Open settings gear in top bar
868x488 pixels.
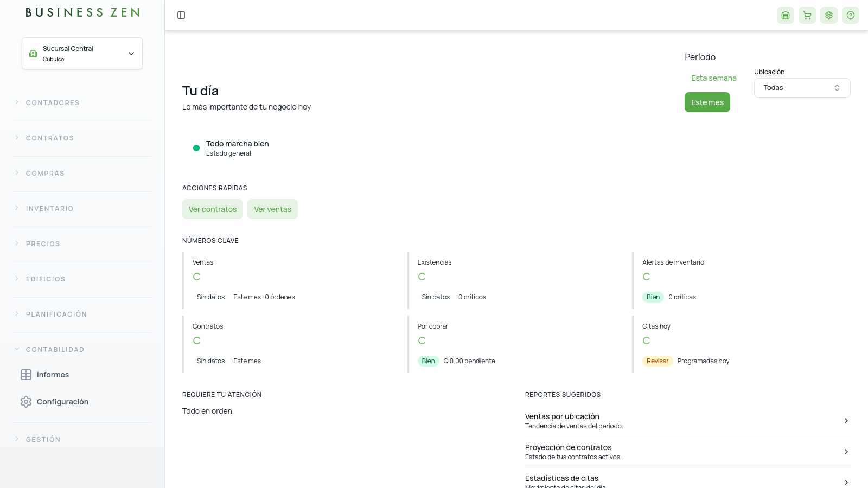[829, 15]
